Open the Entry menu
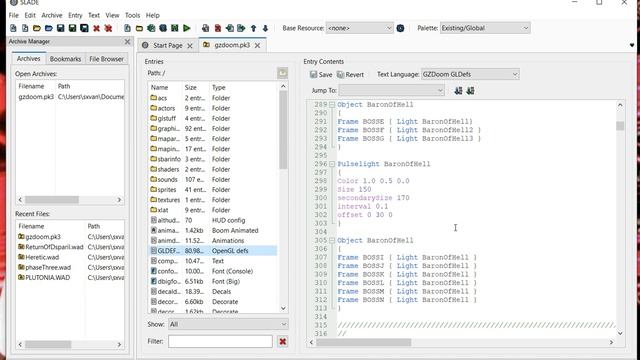The width and height of the screenshot is (640, 360). (x=75, y=15)
